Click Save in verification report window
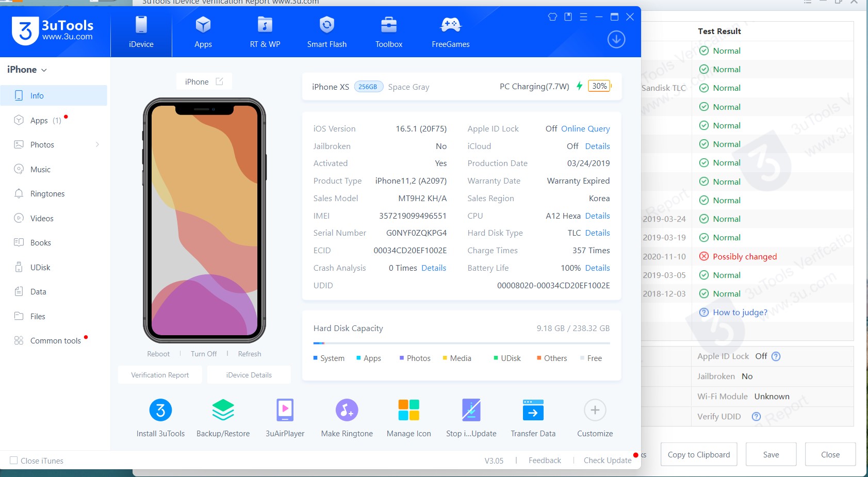This screenshot has height=477, width=868. (x=771, y=454)
